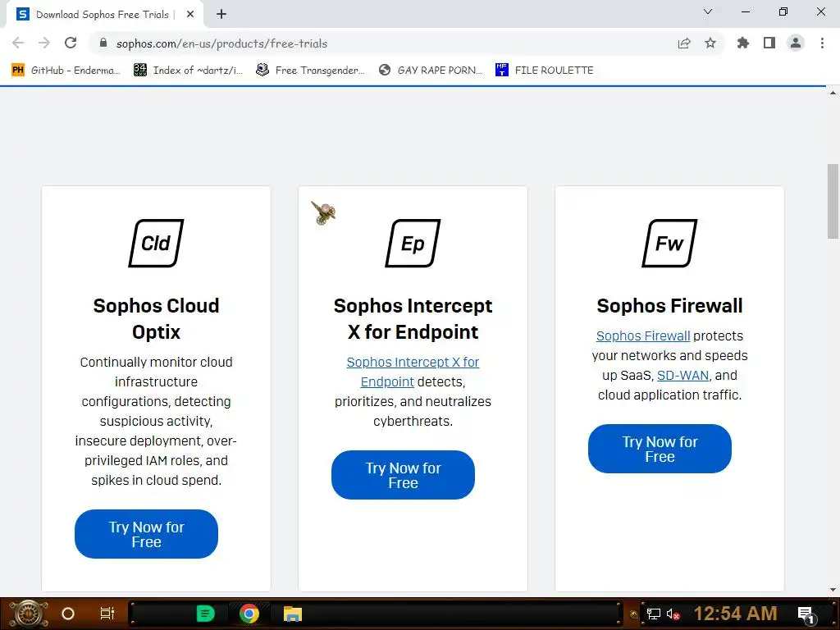Screen dimensions: 840x630
Task: Open FILE ROULETTE bookmark
Action: (x=545, y=71)
